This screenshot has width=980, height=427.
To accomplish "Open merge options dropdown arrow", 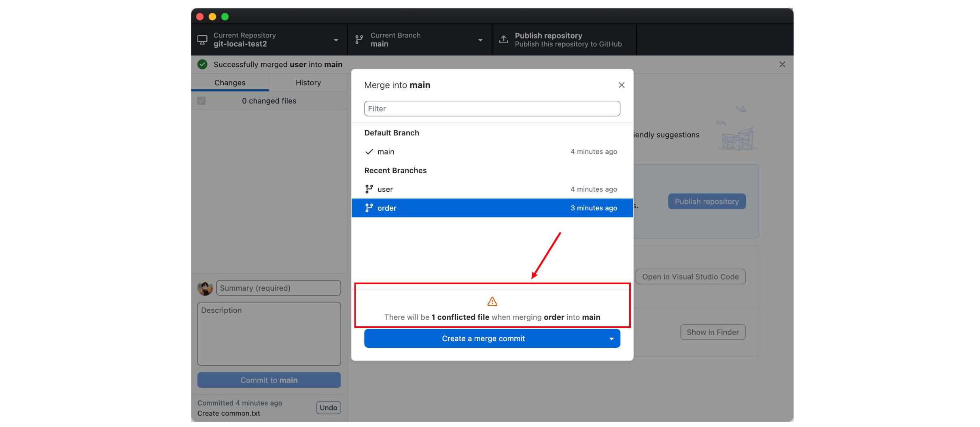I will 611,339.
